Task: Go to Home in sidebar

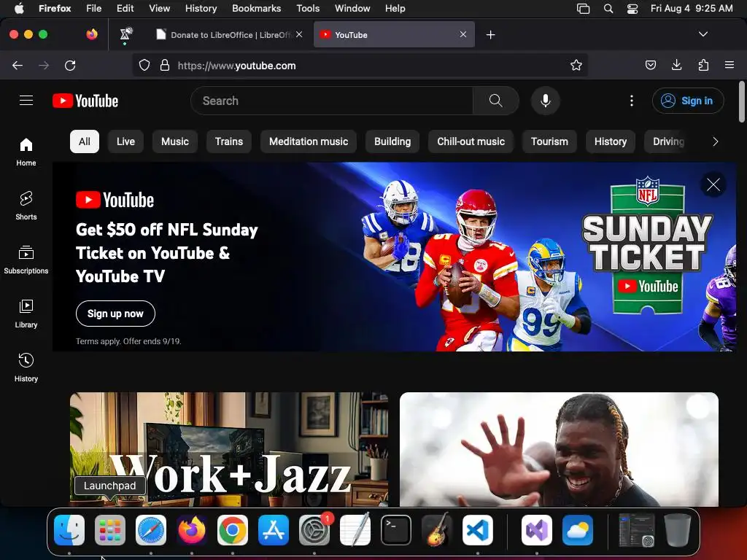Action: pos(26,152)
